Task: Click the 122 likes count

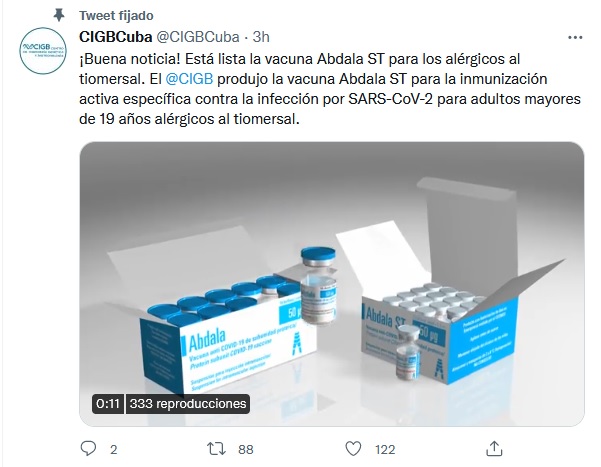Action: [x=385, y=449]
